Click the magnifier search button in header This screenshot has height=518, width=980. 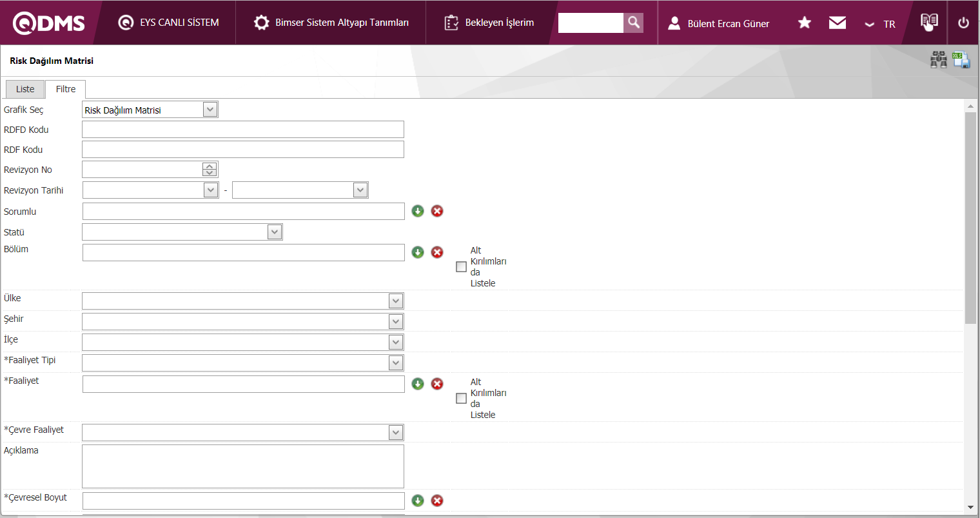(634, 23)
